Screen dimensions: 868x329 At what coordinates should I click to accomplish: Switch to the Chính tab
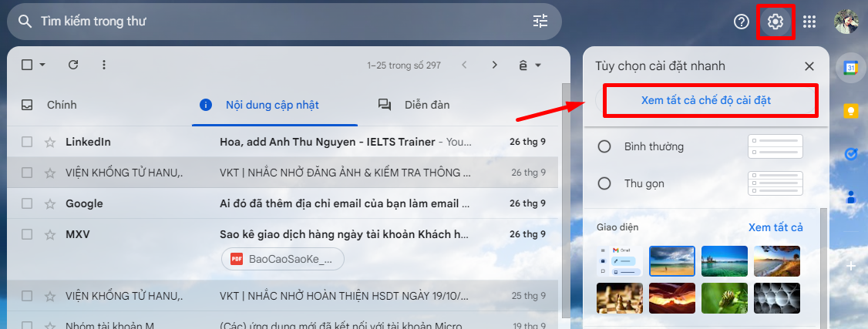(x=62, y=105)
